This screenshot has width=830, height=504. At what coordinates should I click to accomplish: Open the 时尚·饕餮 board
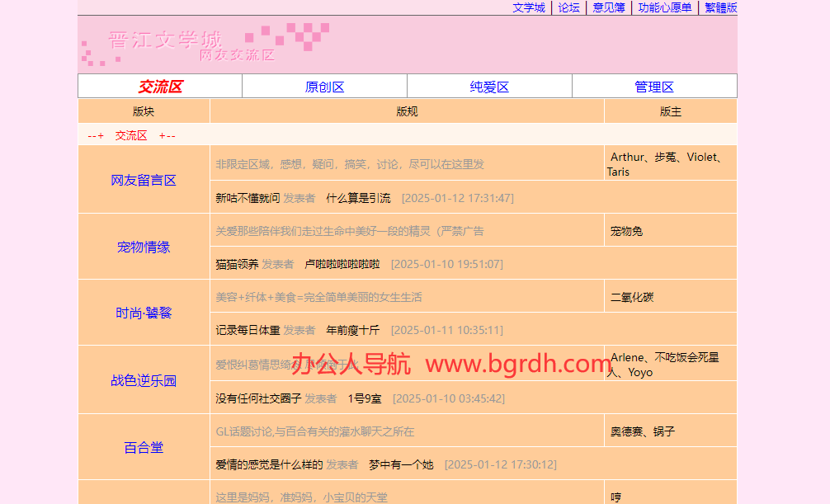[x=144, y=313]
